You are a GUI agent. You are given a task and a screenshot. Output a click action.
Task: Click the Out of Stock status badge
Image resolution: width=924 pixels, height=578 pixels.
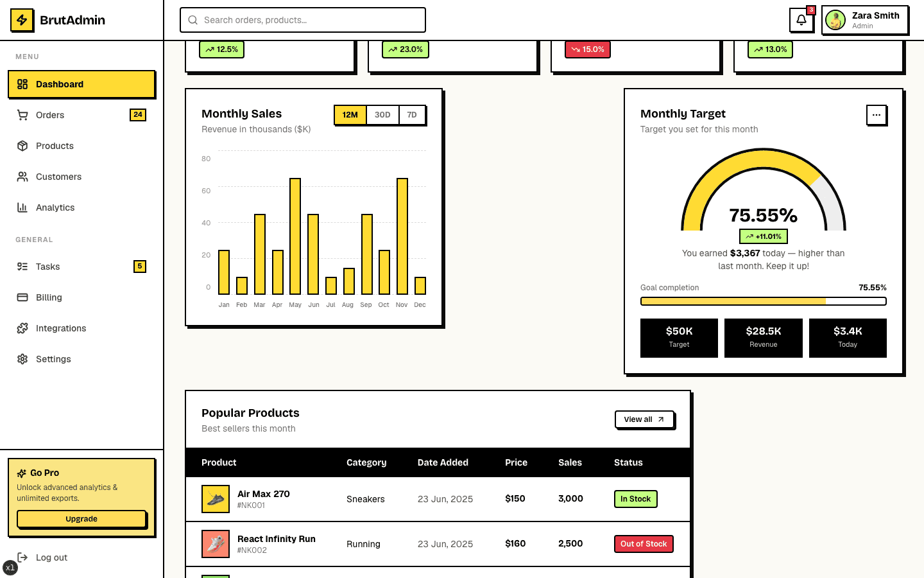pos(644,544)
